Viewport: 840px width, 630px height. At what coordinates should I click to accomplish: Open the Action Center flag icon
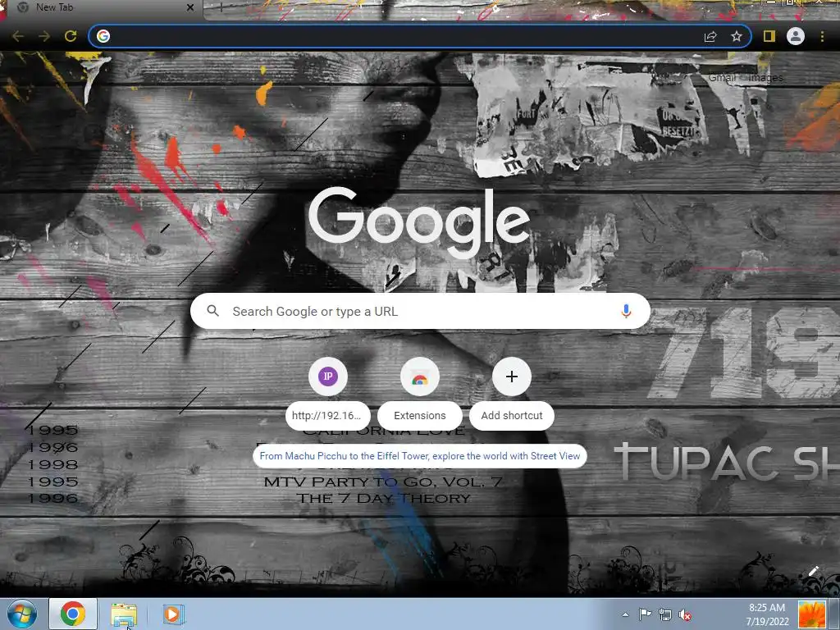click(x=645, y=614)
